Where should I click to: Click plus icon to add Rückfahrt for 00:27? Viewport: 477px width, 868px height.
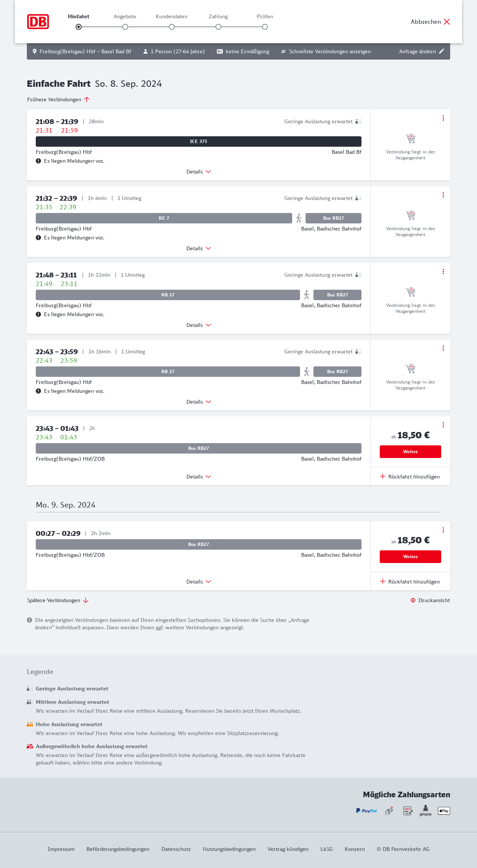[x=383, y=582]
